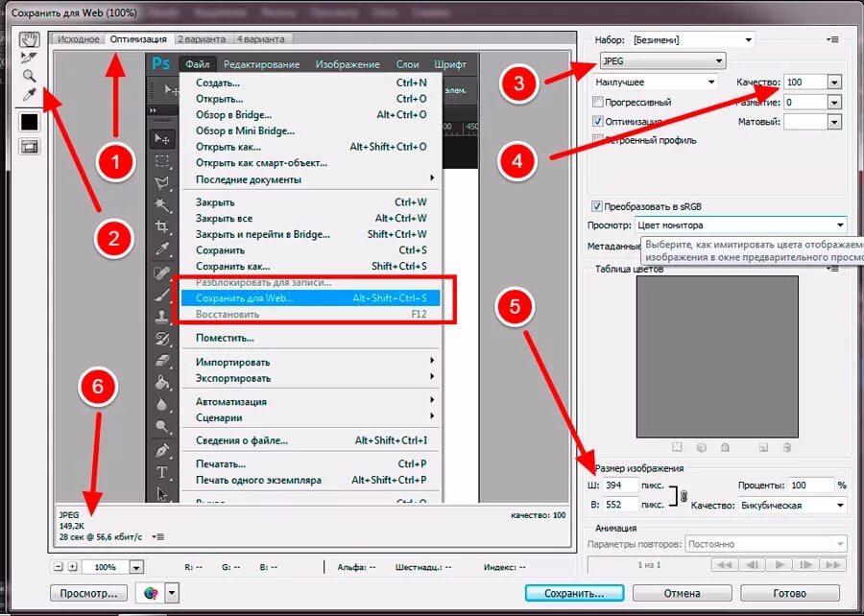Toggle the Оптимизация checkbox
Viewport: 864px width, 616px height.
point(597,121)
